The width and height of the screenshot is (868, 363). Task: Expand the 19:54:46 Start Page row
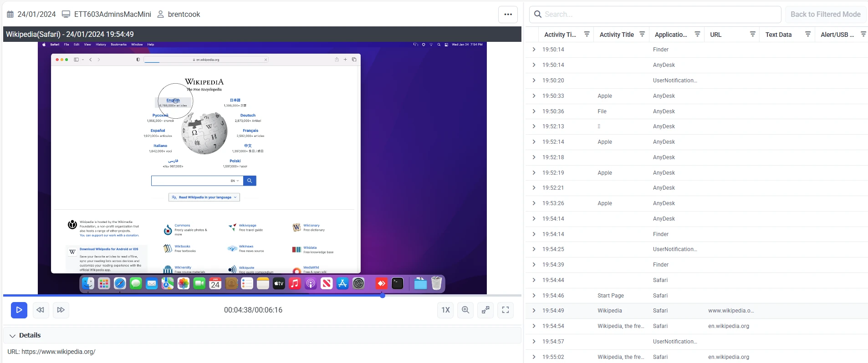coord(534,296)
